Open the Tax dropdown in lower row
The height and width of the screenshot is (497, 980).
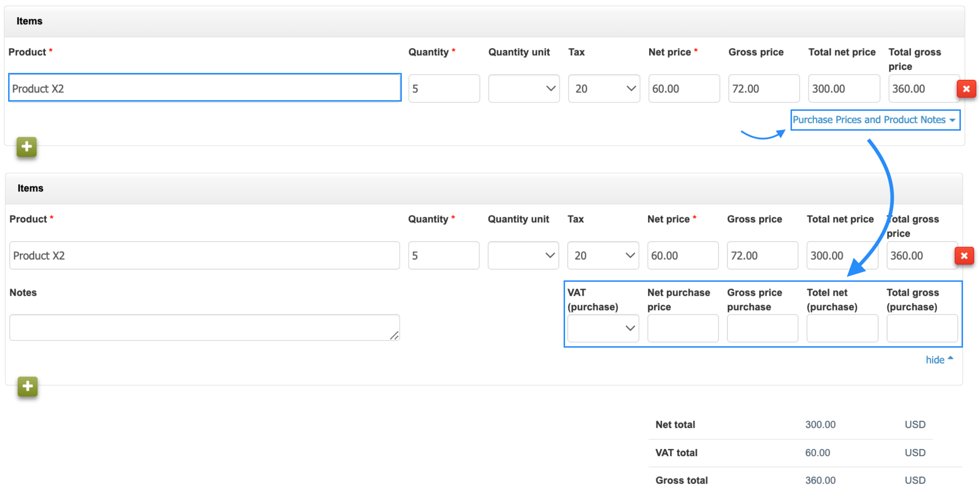(603, 256)
